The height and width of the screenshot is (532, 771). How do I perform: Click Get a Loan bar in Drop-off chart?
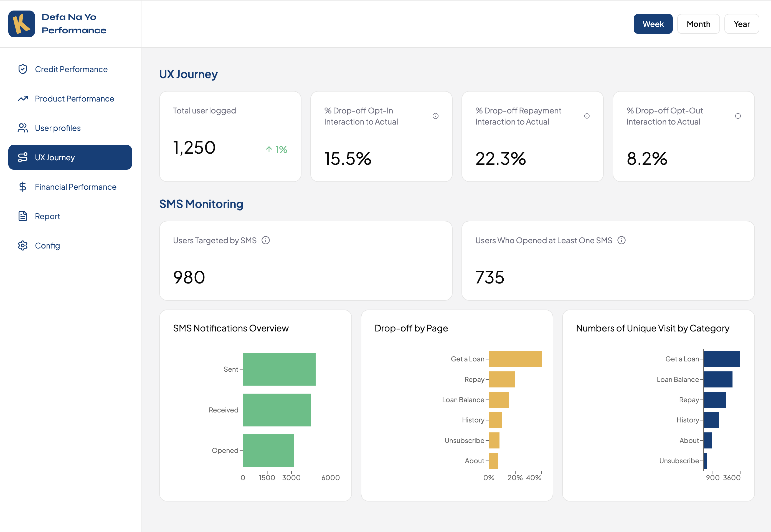515,359
